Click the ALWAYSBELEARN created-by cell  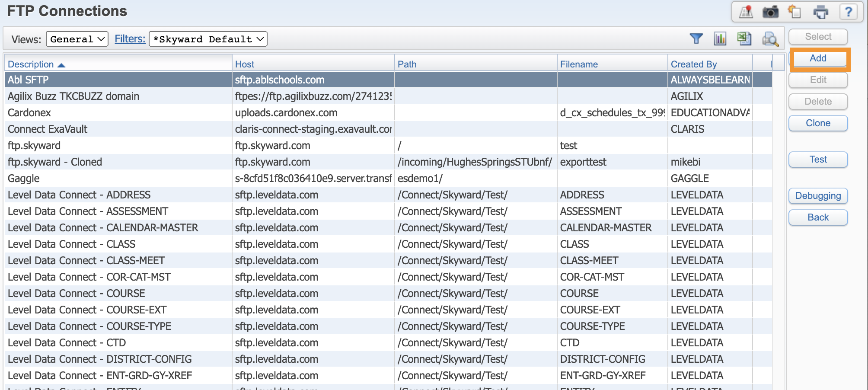710,80
